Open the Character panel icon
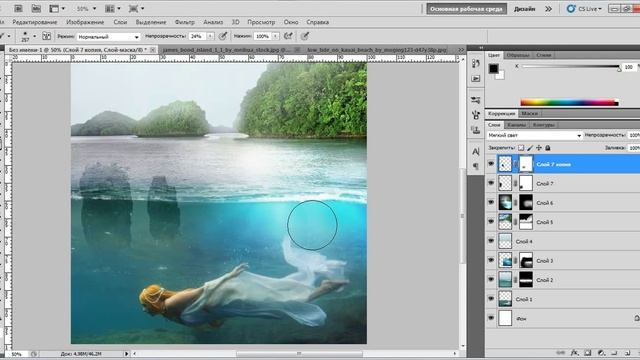The width and height of the screenshot is (640, 360). [476, 151]
